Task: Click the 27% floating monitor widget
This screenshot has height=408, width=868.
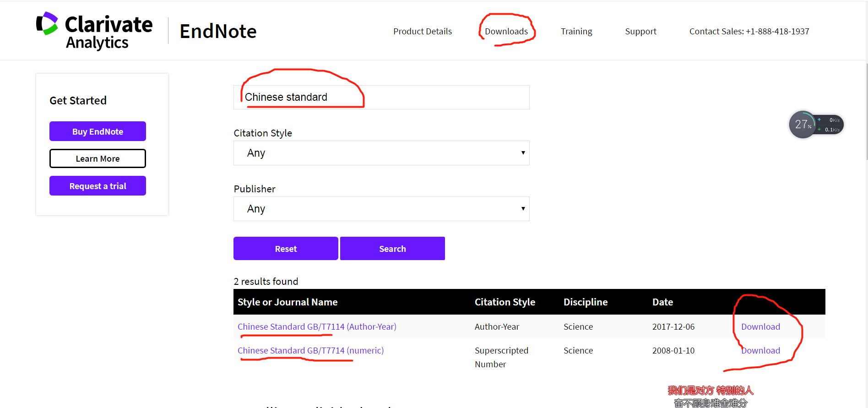Action: [x=816, y=125]
